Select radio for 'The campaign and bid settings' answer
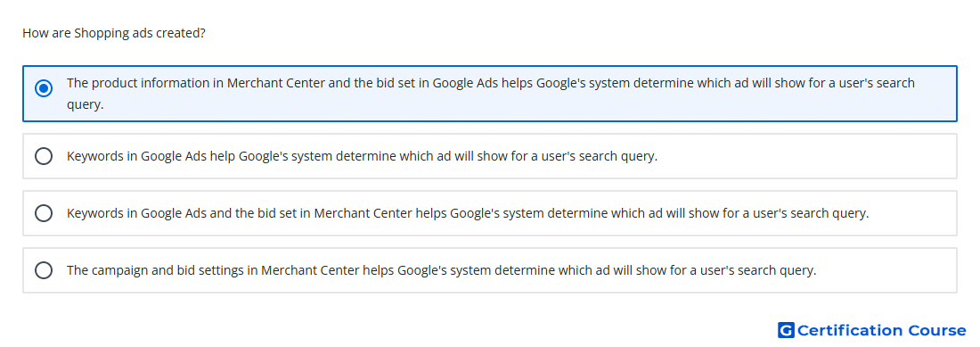The image size is (980, 347). click(44, 270)
